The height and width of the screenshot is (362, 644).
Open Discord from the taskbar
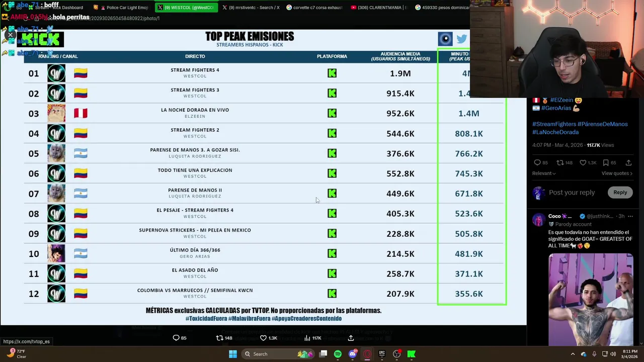click(352, 354)
